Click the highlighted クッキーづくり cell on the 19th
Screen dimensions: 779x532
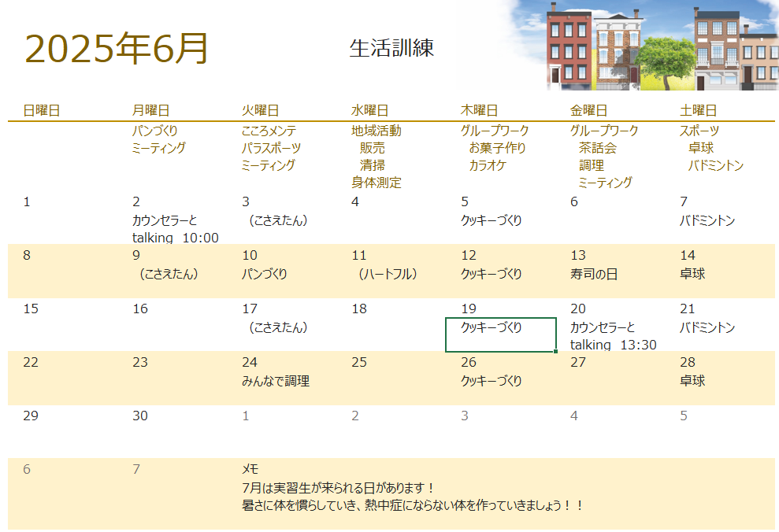(x=500, y=334)
